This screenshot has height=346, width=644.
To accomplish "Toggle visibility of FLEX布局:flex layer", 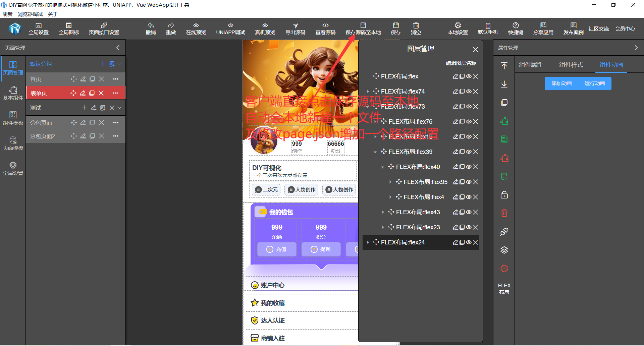I will coord(469,76).
